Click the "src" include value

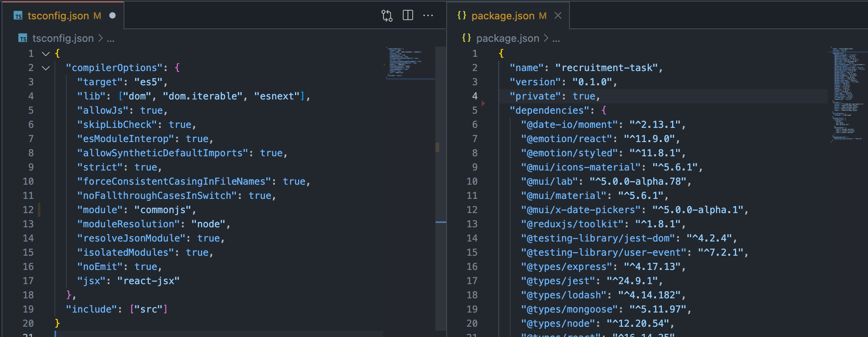[x=148, y=309]
